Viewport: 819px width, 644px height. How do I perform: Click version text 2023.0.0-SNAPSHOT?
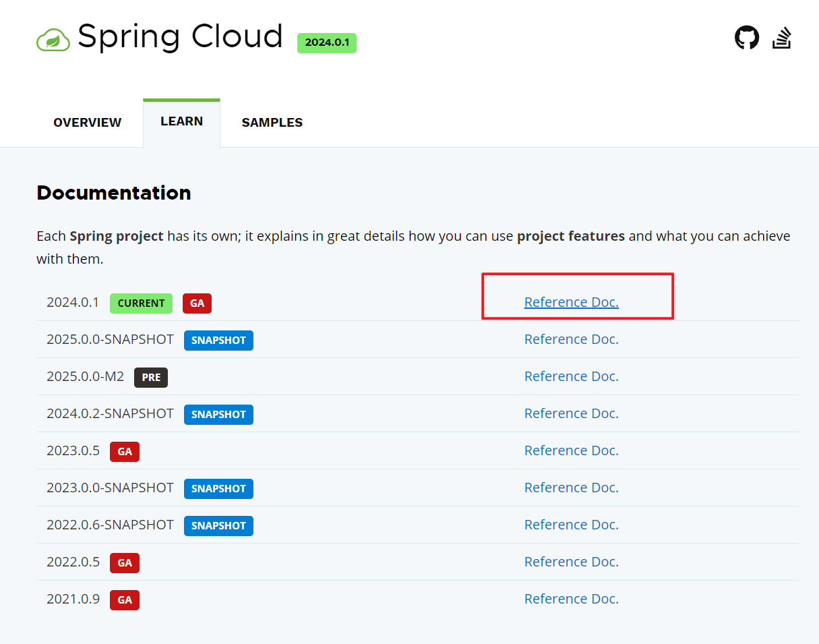[110, 488]
